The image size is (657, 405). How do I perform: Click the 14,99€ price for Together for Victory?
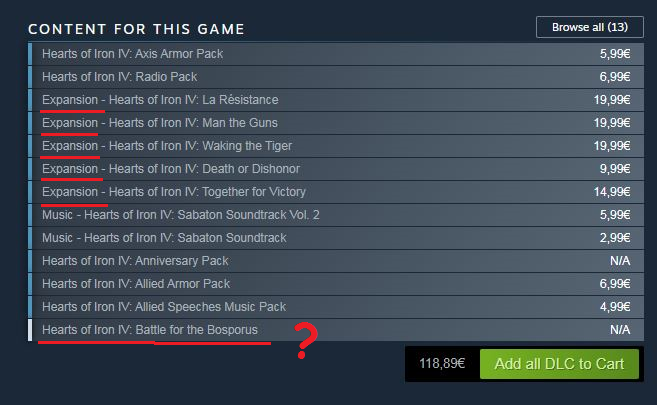(x=612, y=192)
